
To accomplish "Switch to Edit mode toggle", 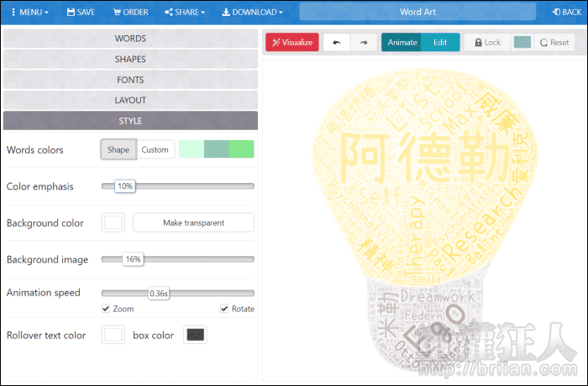I will pos(440,43).
